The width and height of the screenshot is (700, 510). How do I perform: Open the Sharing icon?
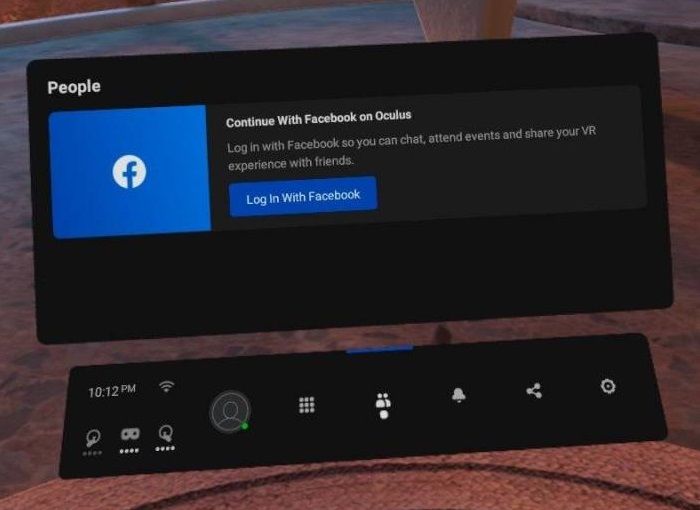534,390
